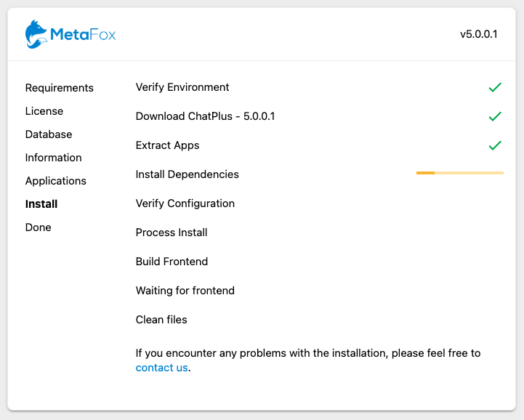This screenshot has width=524, height=420.
Task: Click the MetaFox brand name text
Action: pos(83,34)
